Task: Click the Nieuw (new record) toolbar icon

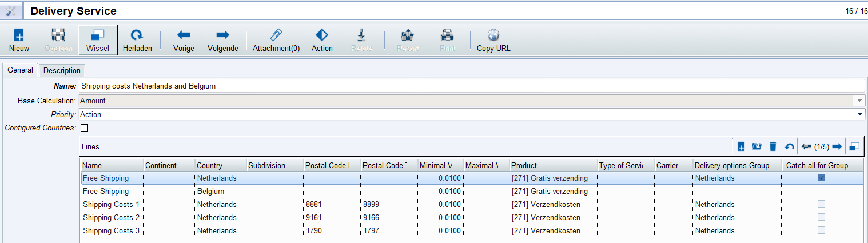Action: (19, 35)
